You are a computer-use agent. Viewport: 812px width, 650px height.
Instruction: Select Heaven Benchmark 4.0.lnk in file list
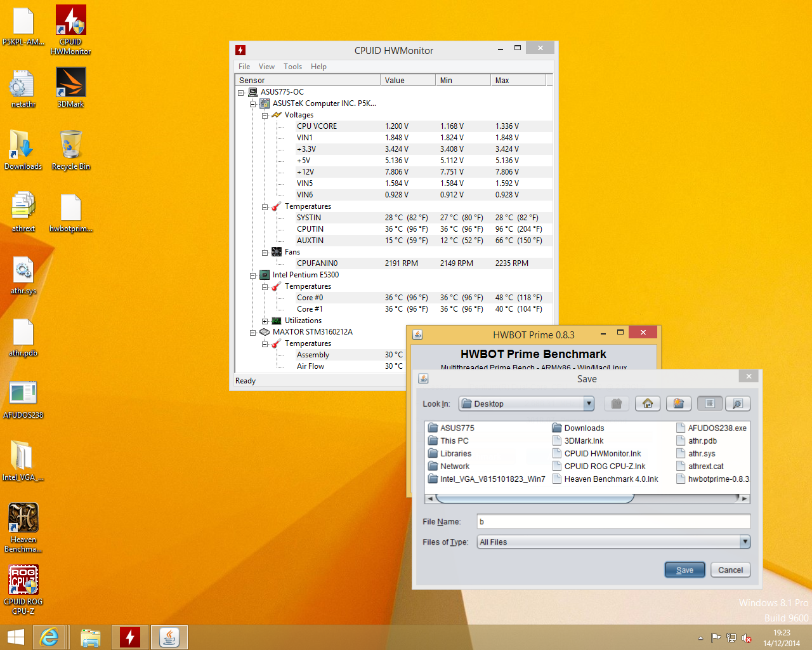click(605, 479)
